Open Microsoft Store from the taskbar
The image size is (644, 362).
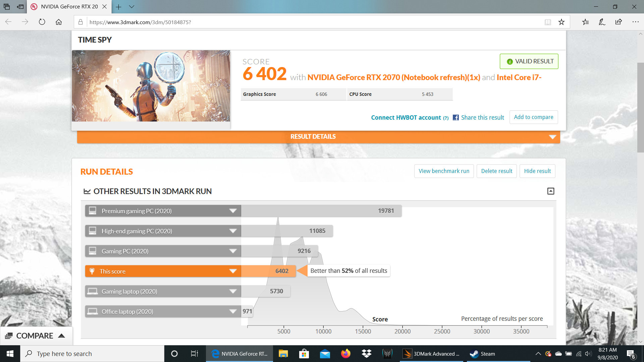pyautogui.click(x=304, y=354)
